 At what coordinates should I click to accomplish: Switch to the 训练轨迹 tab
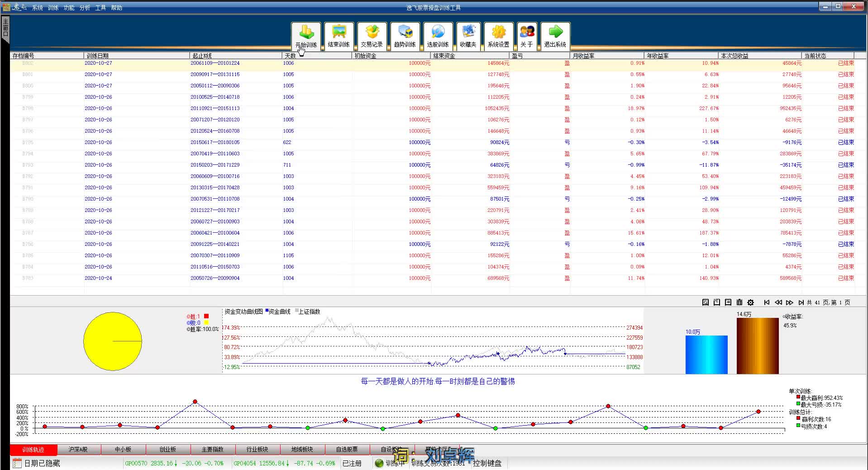click(33, 450)
